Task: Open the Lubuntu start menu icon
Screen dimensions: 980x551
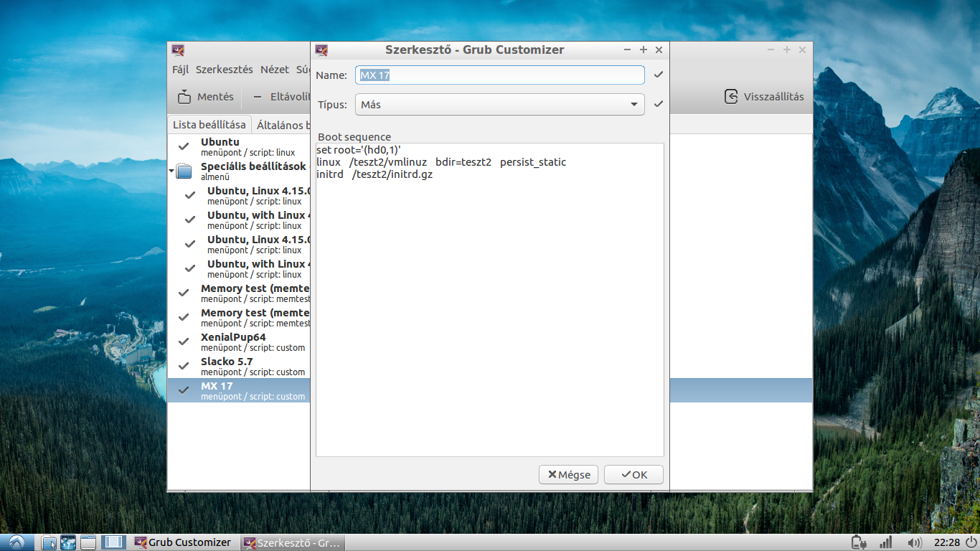Action: [x=16, y=542]
